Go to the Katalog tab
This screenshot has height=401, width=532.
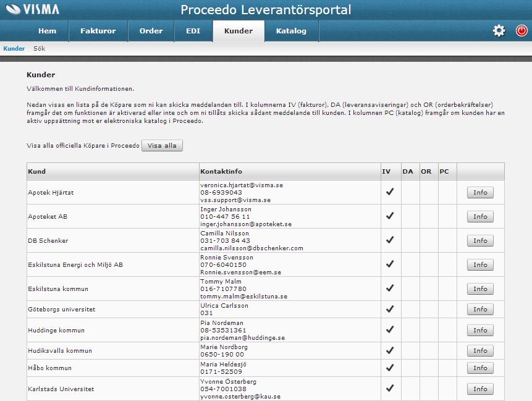[x=291, y=31]
